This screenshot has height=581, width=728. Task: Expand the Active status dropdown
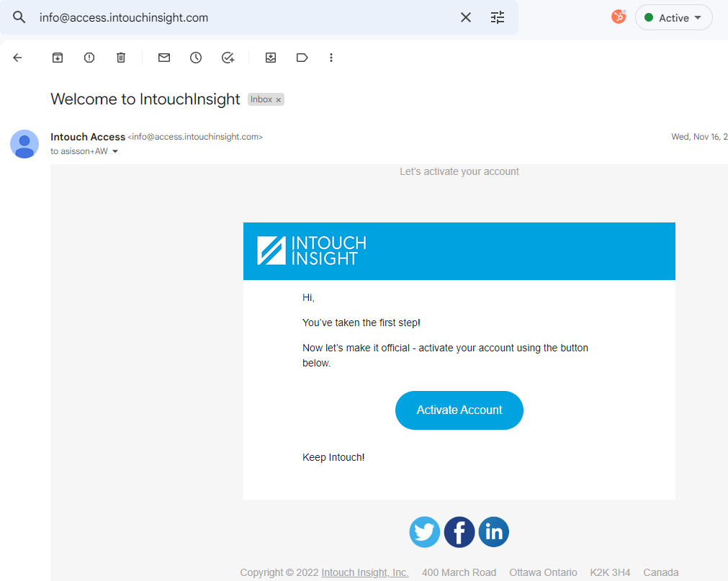tap(673, 18)
